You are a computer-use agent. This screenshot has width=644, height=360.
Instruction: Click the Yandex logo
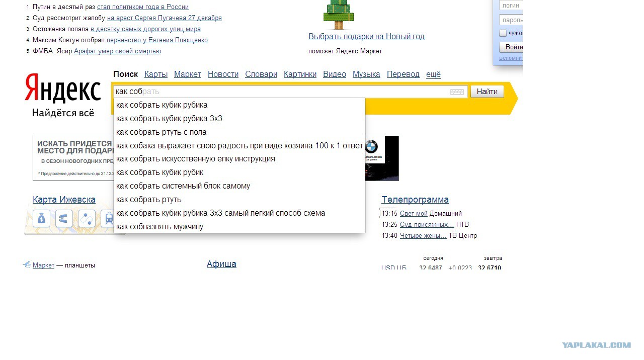tap(63, 88)
